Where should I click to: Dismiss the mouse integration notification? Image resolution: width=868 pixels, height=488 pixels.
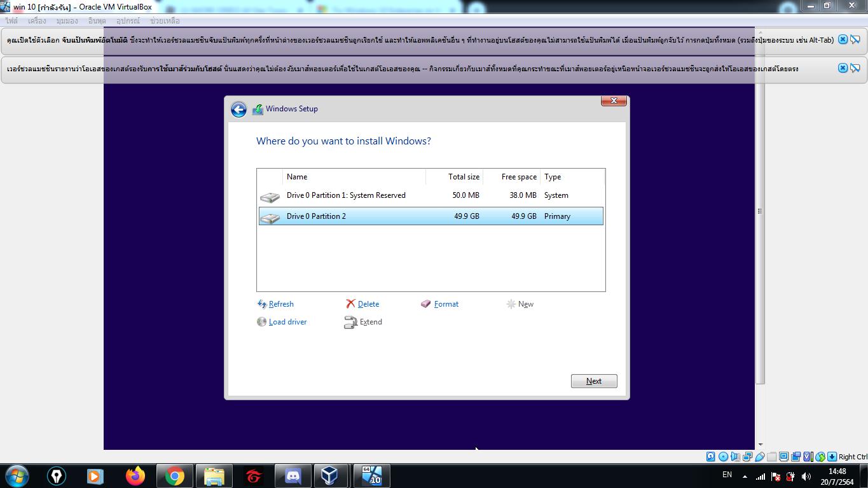(843, 68)
